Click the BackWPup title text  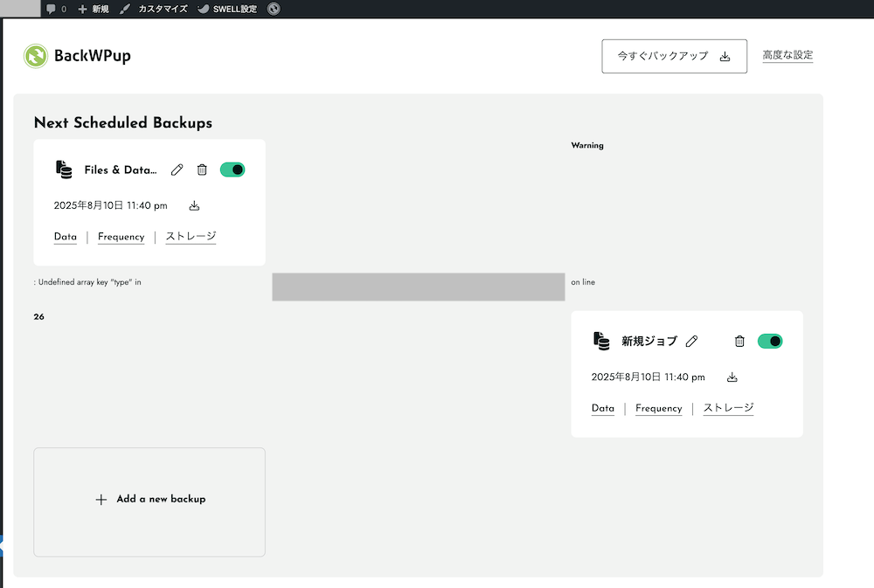click(93, 56)
